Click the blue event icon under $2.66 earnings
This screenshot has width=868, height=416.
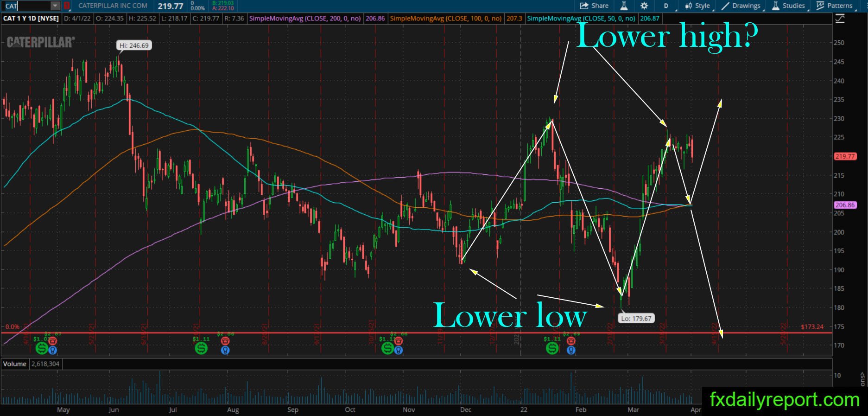tap(398, 350)
